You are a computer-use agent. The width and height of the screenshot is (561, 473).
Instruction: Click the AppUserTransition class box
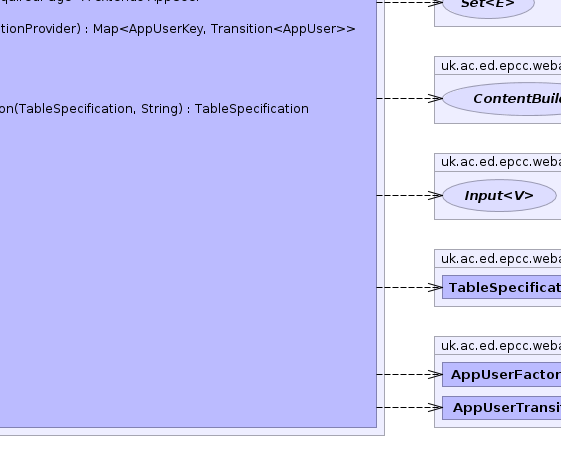(x=502, y=408)
